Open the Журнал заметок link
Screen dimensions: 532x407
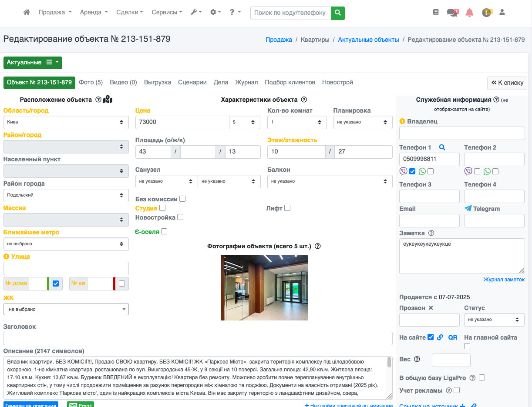tap(504, 280)
